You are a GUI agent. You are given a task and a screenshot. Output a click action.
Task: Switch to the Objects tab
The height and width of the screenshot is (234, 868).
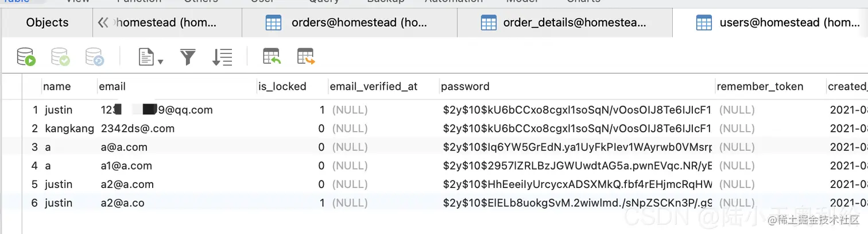(47, 22)
